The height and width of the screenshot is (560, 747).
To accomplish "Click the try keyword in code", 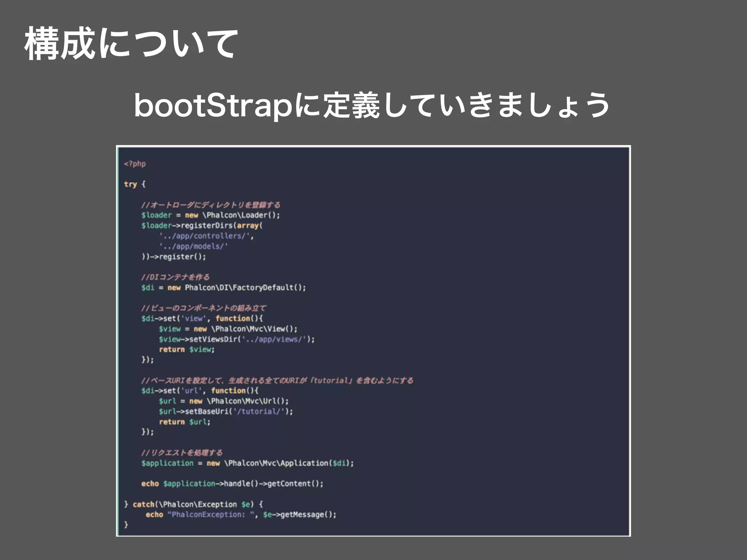I will [x=130, y=184].
